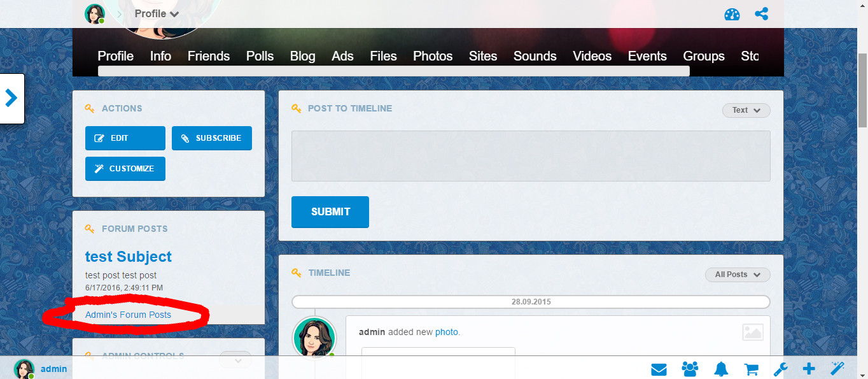Open the Text post type dropdown
Image resolution: width=868 pixels, height=379 pixels.
coord(746,110)
